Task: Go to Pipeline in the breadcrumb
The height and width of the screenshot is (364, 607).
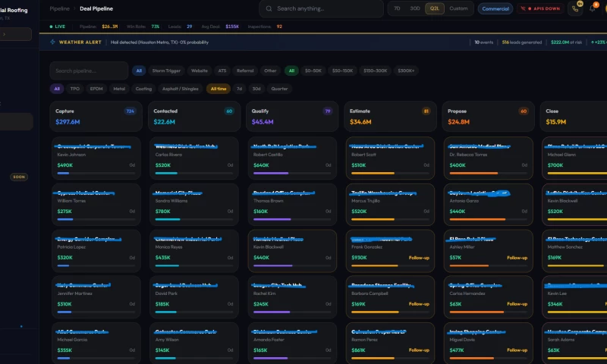Action: [59, 8]
